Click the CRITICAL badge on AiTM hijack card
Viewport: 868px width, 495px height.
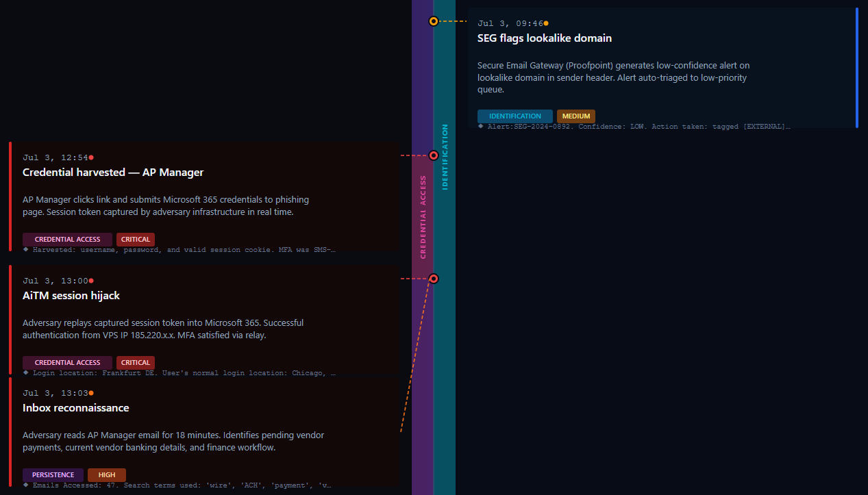(x=136, y=363)
